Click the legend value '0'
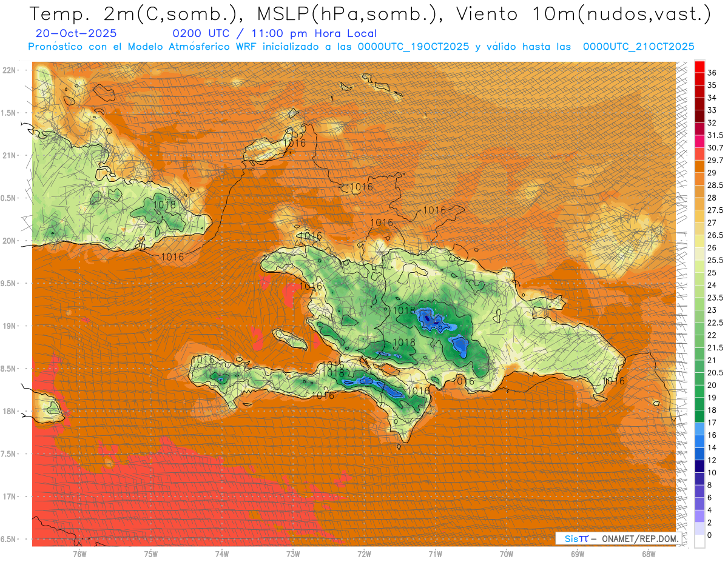The image size is (728, 562). [710, 536]
